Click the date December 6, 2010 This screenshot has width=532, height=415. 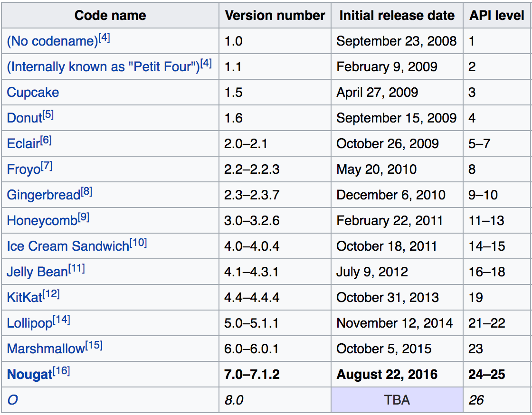[x=391, y=195]
